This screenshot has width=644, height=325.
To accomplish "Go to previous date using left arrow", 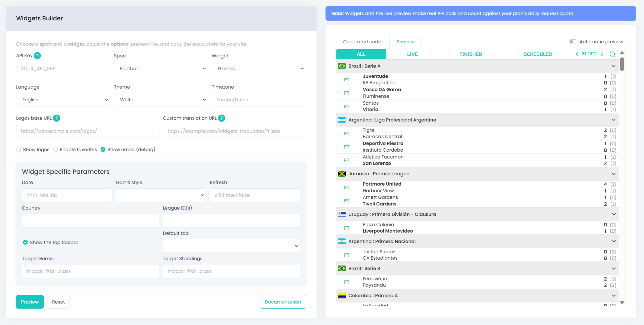I will (x=577, y=54).
